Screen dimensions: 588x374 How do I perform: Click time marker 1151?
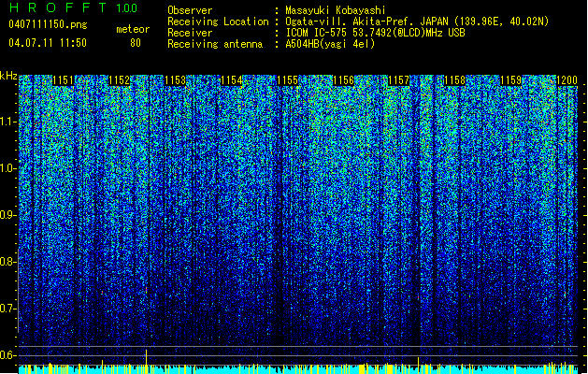63,80
